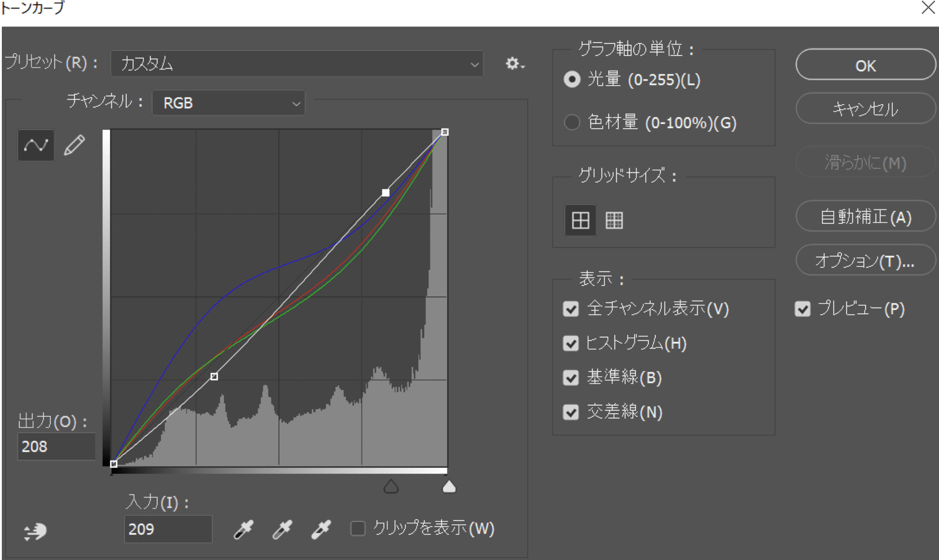The height and width of the screenshot is (560, 939).
Task: Open the preset options gear menu
Action: [514, 64]
